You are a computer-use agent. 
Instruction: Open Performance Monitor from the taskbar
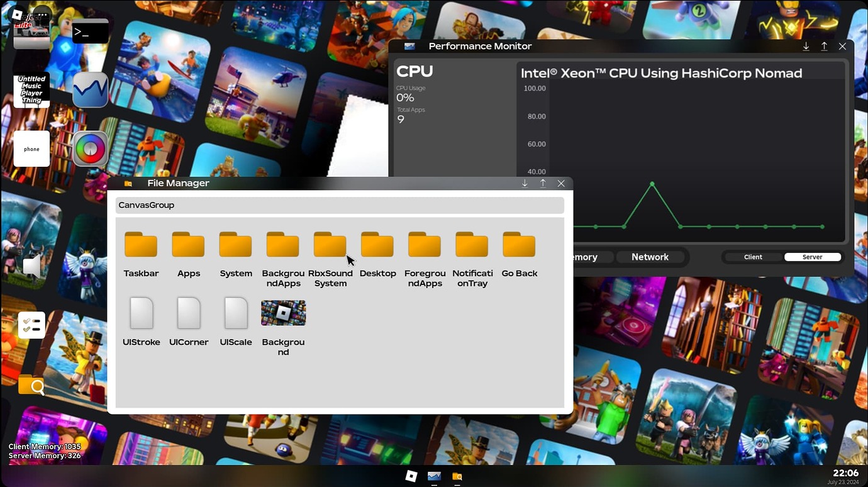pos(434,476)
